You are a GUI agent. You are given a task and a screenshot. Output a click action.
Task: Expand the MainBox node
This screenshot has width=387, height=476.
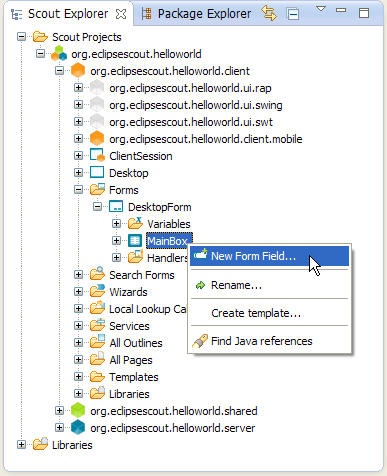[x=116, y=240]
